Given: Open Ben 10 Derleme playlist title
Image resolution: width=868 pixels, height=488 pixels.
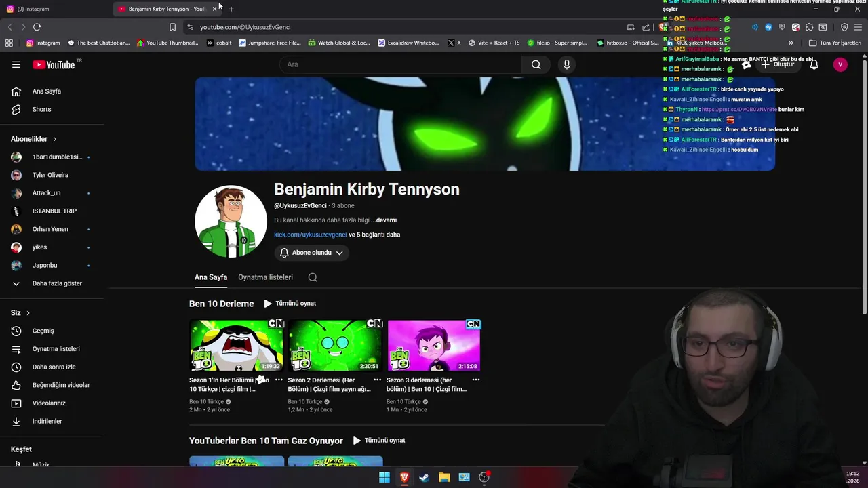Looking at the screenshot, I should [x=222, y=304].
